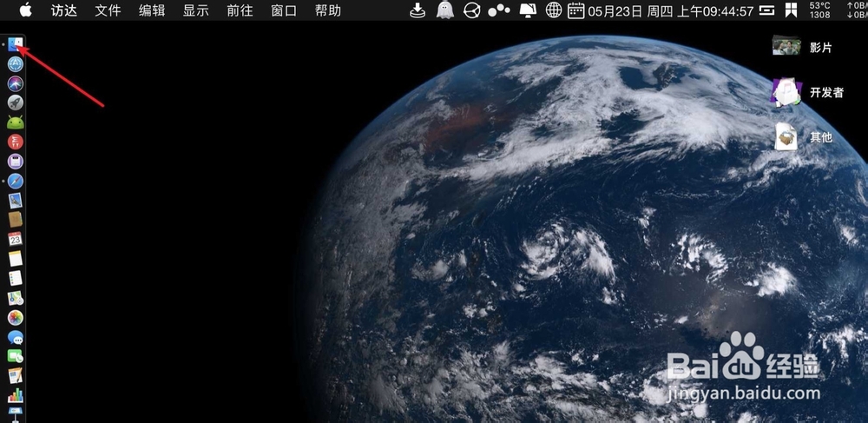
Task: Launch Safari from the dock
Action: pyautogui.click(x=16, y=181)
